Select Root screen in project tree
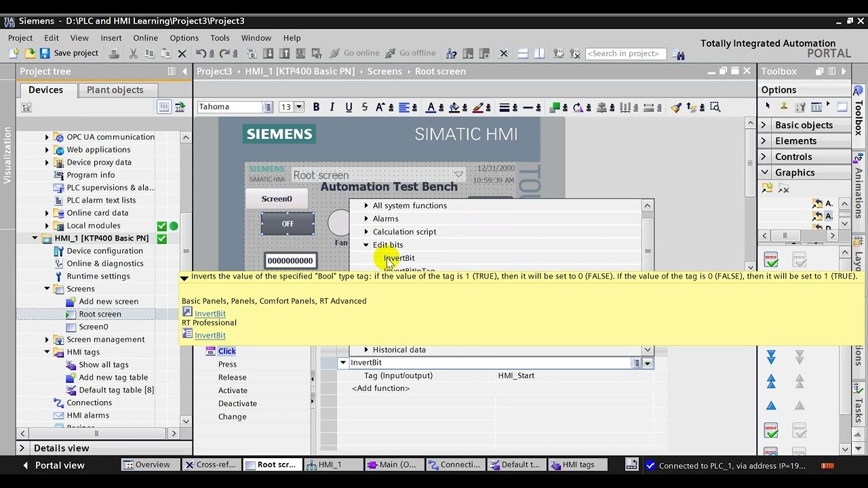 100,314
